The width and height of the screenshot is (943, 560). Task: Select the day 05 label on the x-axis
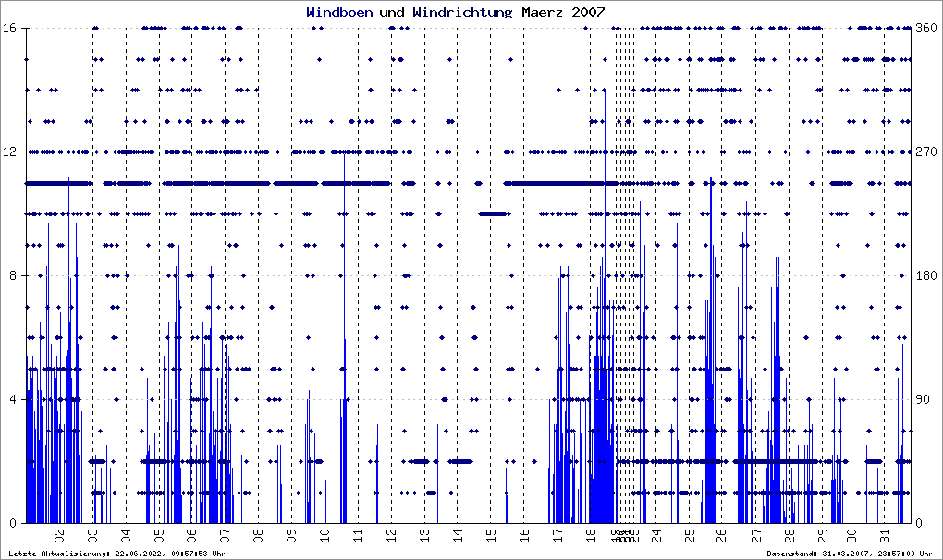pos(159,535)
